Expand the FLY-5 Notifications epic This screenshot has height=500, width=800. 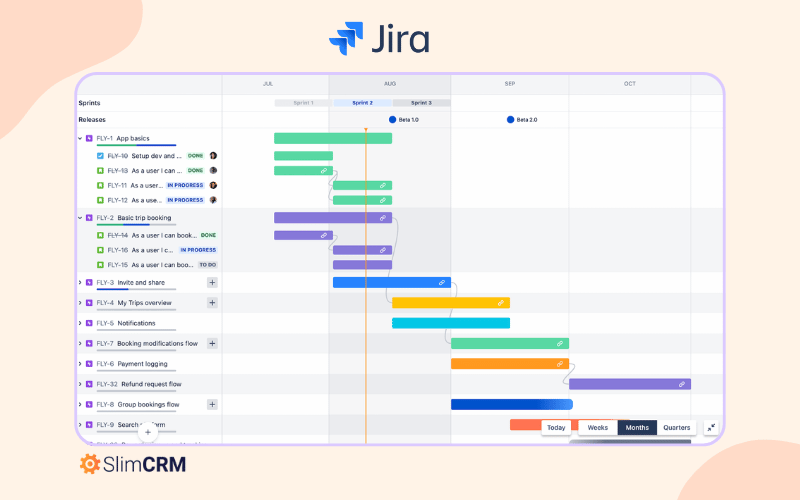pos(80,323)
